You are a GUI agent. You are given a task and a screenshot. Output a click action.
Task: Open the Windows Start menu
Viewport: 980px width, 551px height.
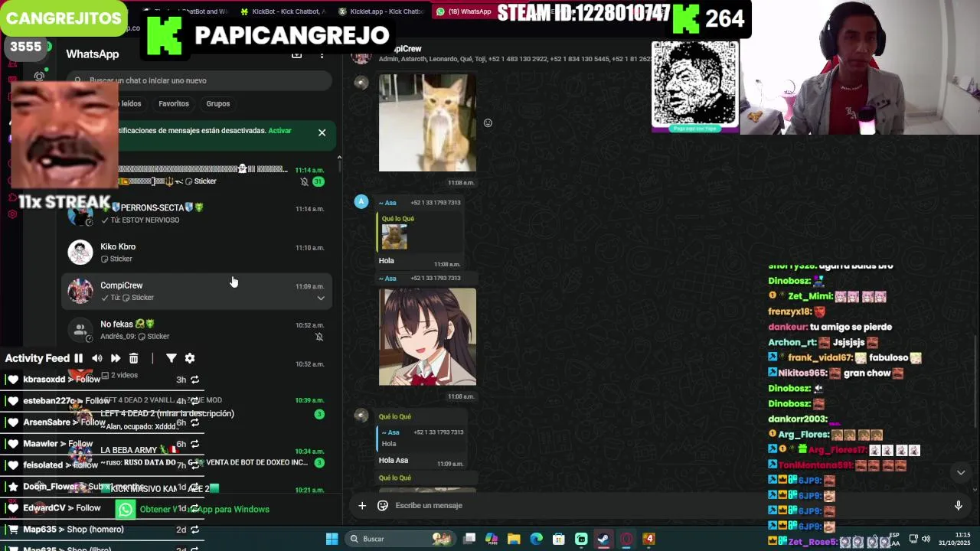(x=332, y=539)
